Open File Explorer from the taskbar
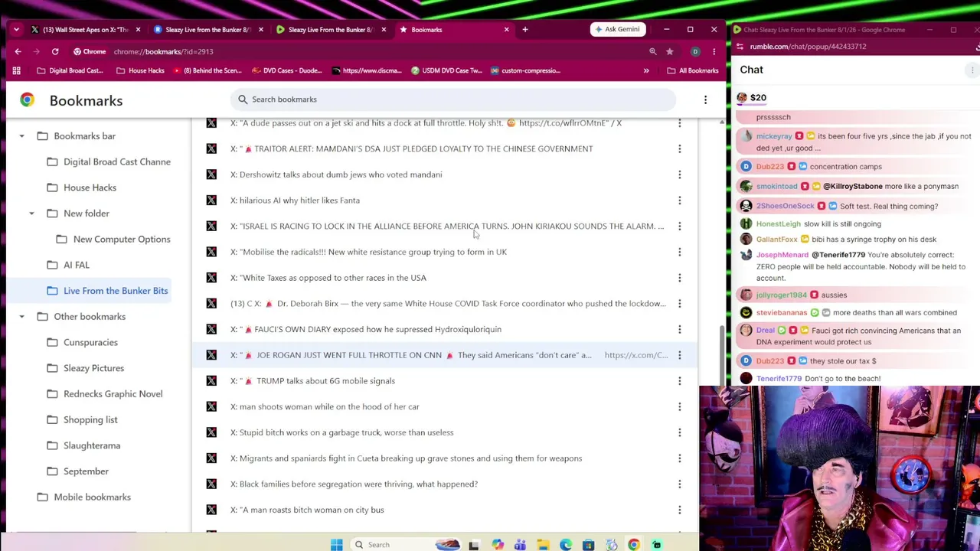Viewport: 980px width, 551px height. 543,544
